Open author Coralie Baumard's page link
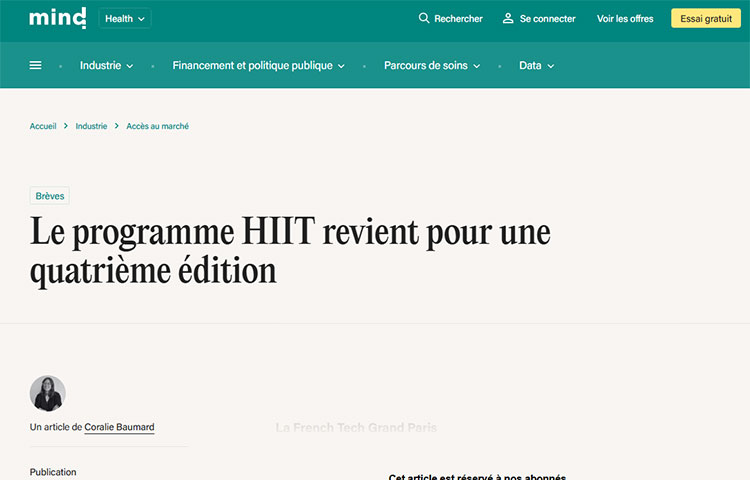The height and width of the screenshot is (480, 750). click(119, 427)
